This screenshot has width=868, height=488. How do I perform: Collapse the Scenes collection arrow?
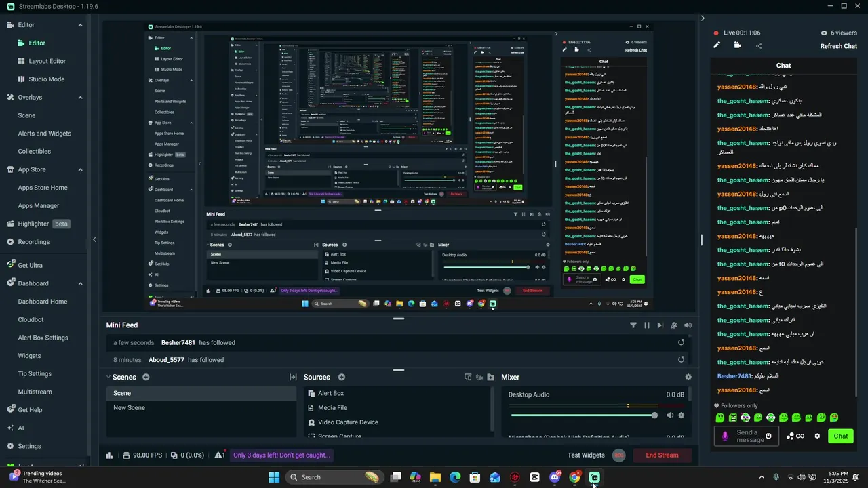point(108,378)
